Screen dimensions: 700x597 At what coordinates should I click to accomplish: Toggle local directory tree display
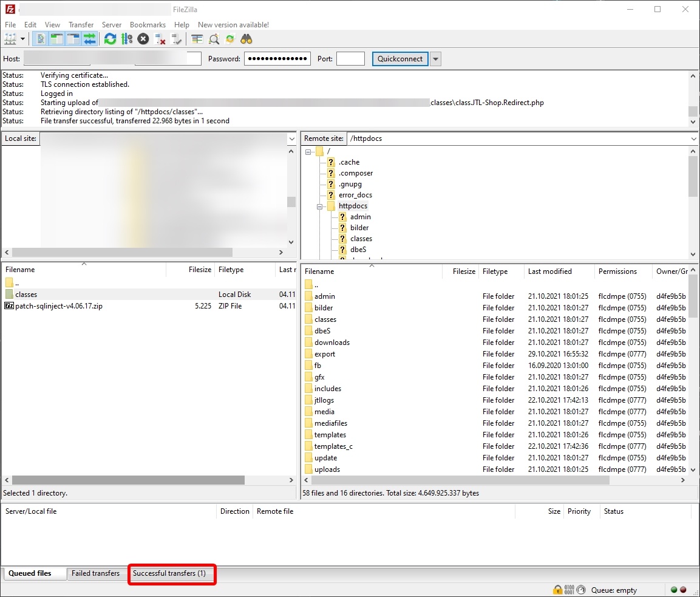pos(57,39)
